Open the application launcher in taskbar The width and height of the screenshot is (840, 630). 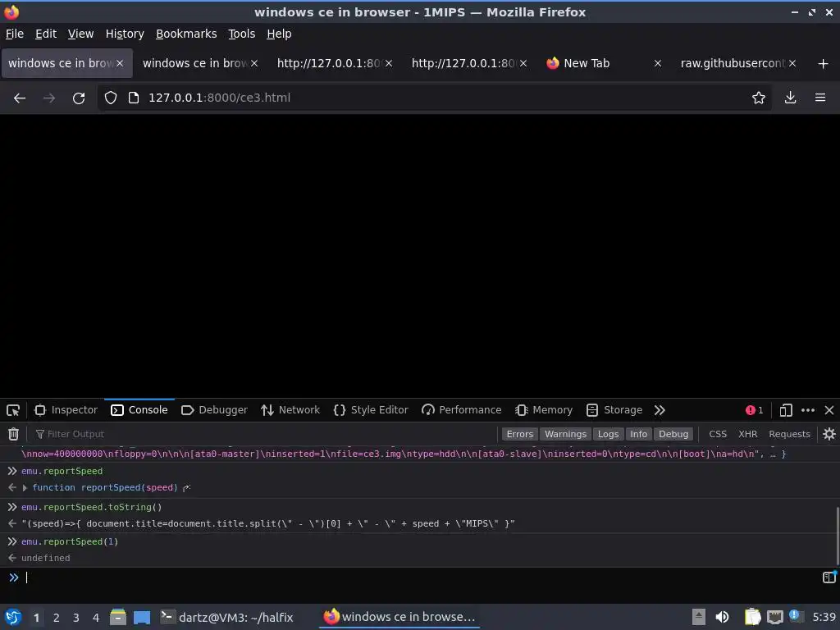click(13, 617)
